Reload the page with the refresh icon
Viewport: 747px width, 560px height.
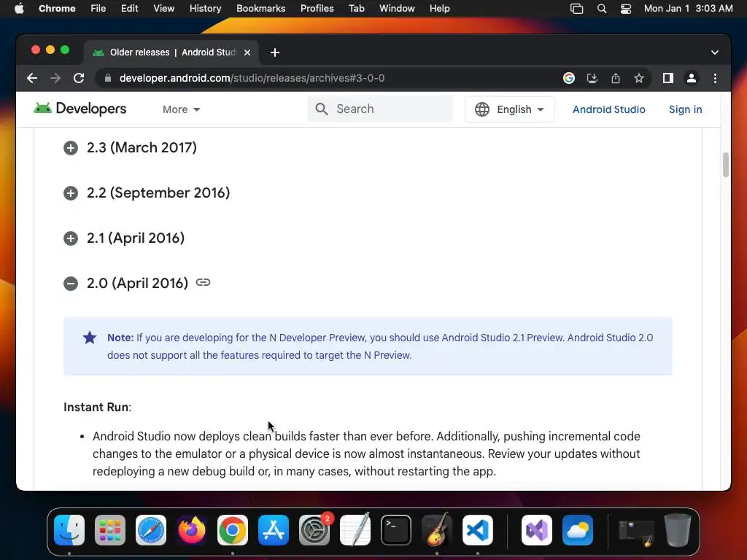tap(79, 78)
